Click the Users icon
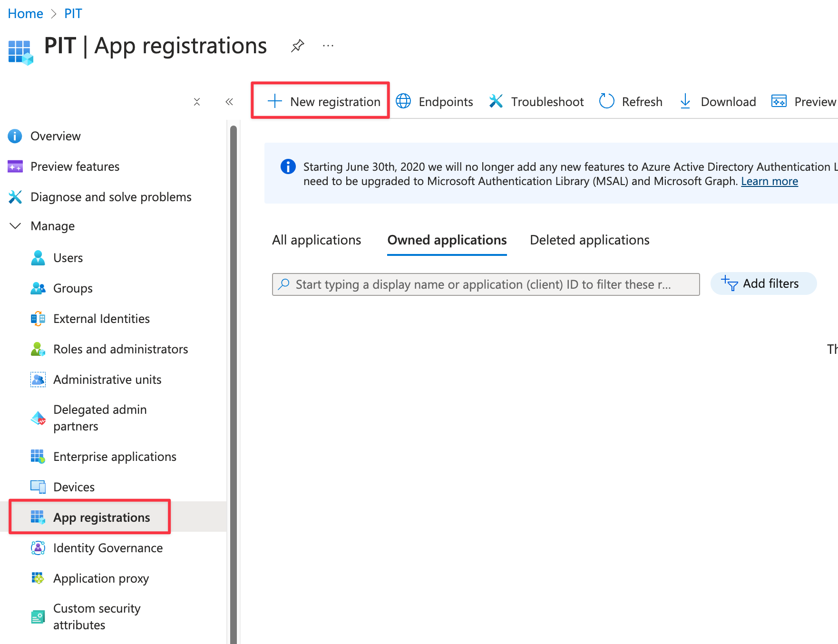The width and height of the screenshot is (838, 644). (x=38, y=258)
